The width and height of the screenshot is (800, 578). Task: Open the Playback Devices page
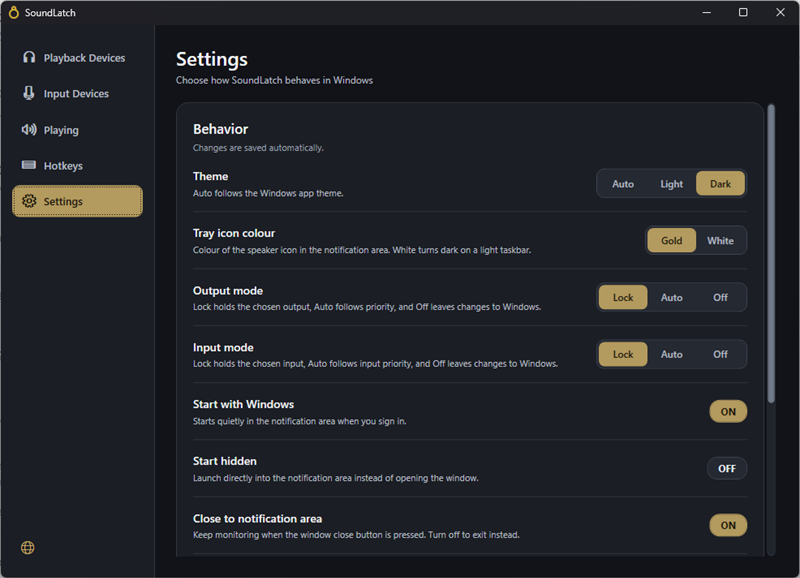tap(78, 58)
